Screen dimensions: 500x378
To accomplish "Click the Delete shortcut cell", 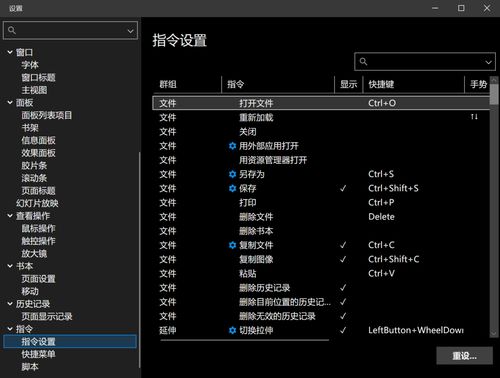I will 381,217.
